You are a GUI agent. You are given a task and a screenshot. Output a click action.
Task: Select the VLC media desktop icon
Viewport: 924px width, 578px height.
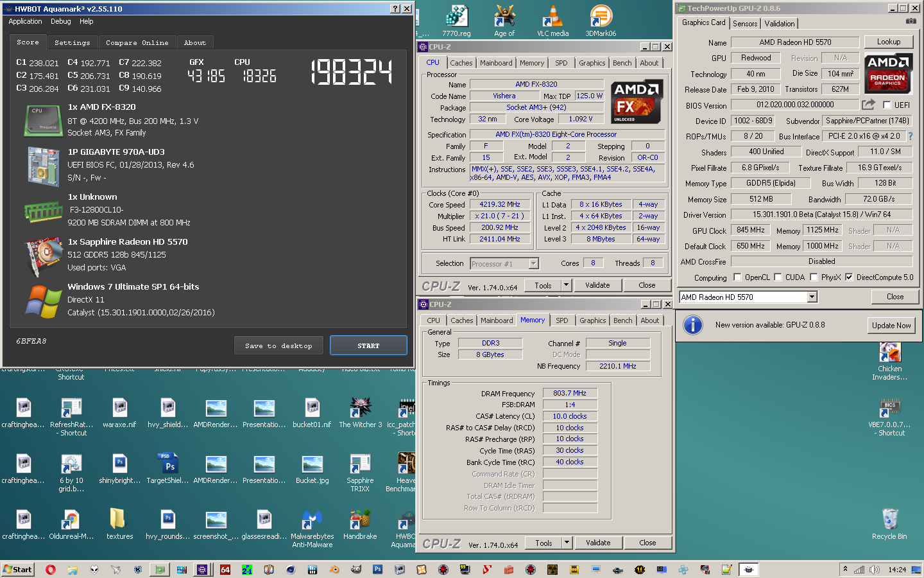pos(552,21)
